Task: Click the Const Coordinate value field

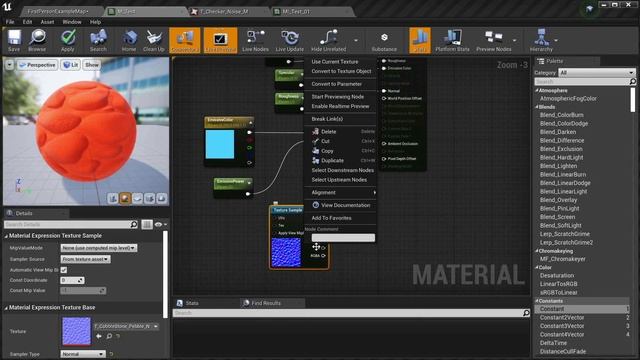Action: (72, 280)
